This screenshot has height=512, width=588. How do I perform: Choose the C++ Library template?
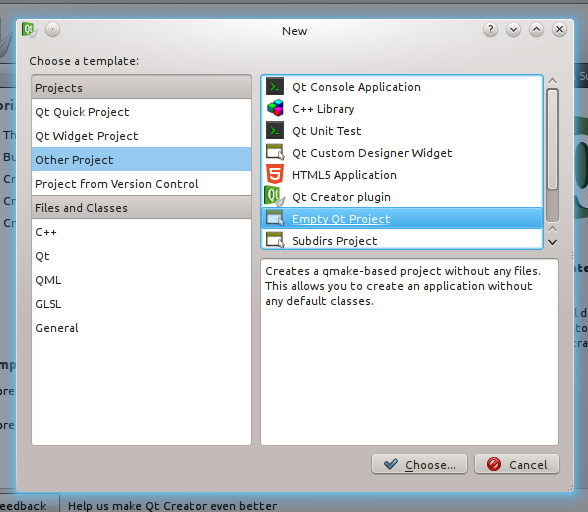[402, 109]
